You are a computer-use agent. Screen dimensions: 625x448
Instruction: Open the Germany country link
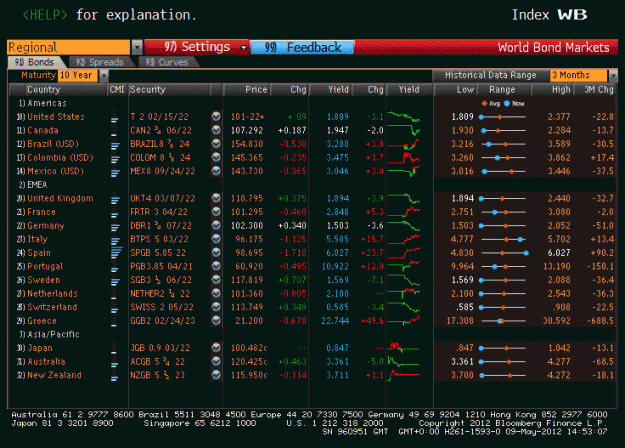[45, 226]
